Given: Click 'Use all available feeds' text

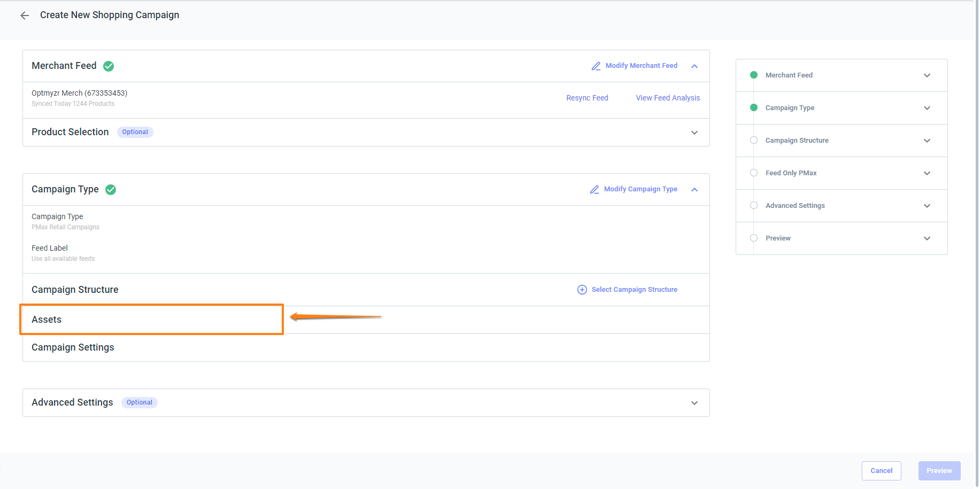Looking at the screenshot, I should coord(63,259).
